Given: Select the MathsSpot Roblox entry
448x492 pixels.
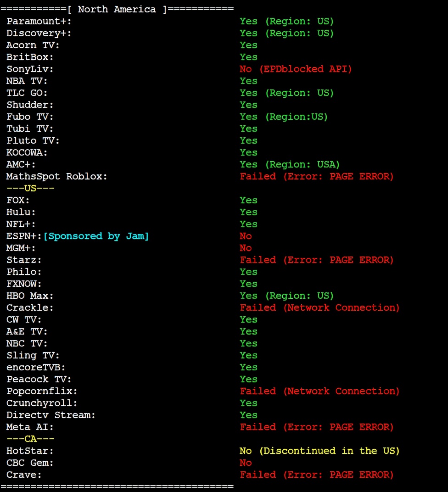Looking at the screenshot, I should [x=57, y=176].
